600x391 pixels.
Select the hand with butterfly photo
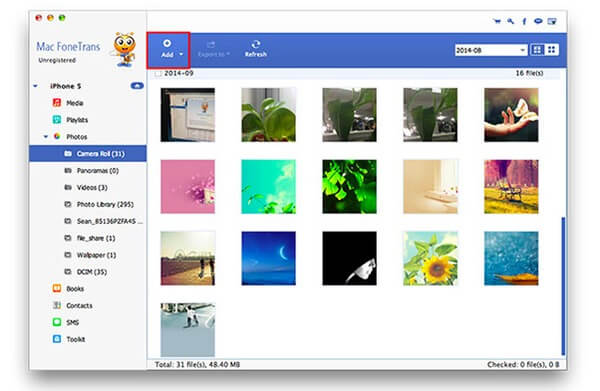(x=511, y=115)
